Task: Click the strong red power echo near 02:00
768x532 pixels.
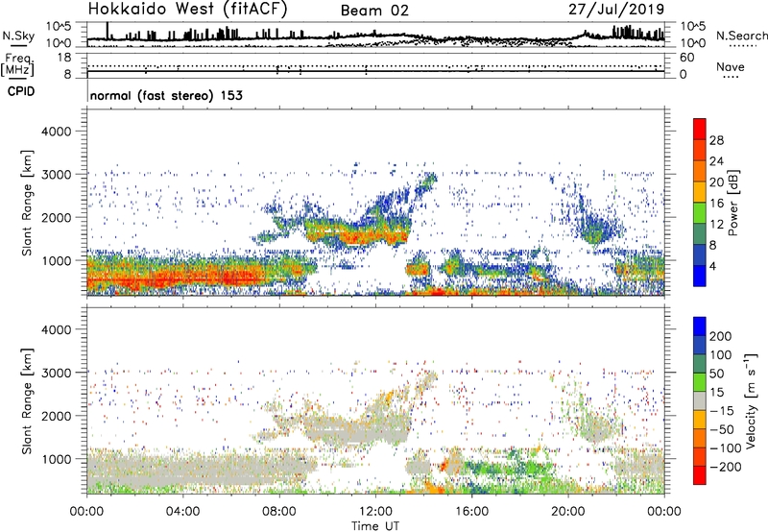Action: (x=134, y=280)
